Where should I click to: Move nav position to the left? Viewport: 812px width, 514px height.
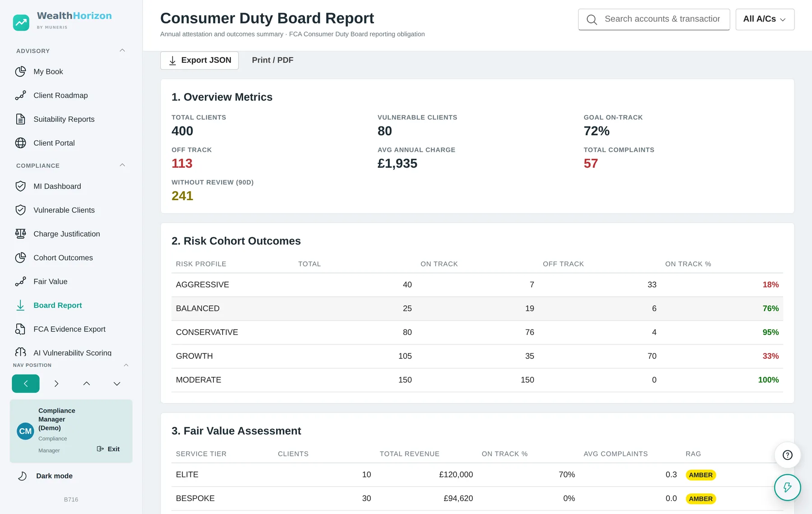point(26,384)
